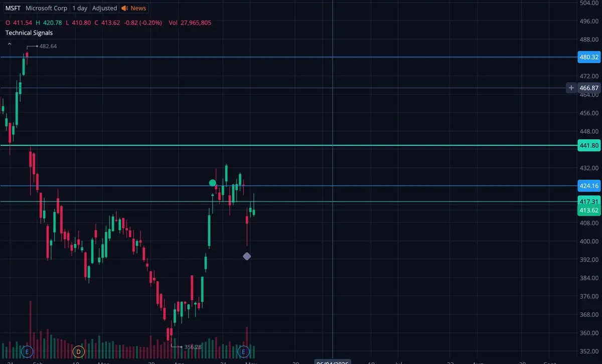Click the green circle technical signal
602x364 pixels.
click(x=212, y=183)
